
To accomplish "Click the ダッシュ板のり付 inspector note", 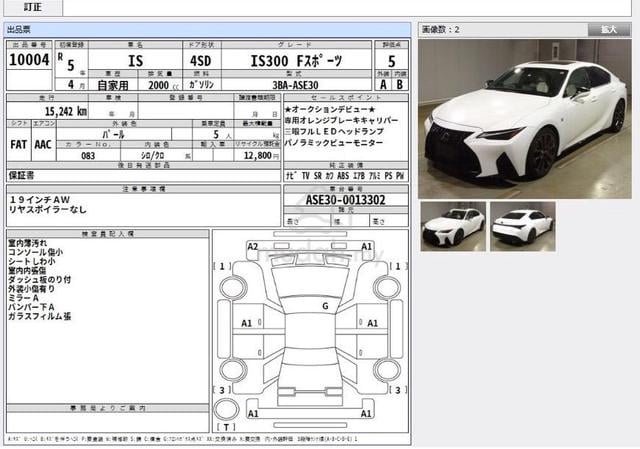I will coord(40,280).
